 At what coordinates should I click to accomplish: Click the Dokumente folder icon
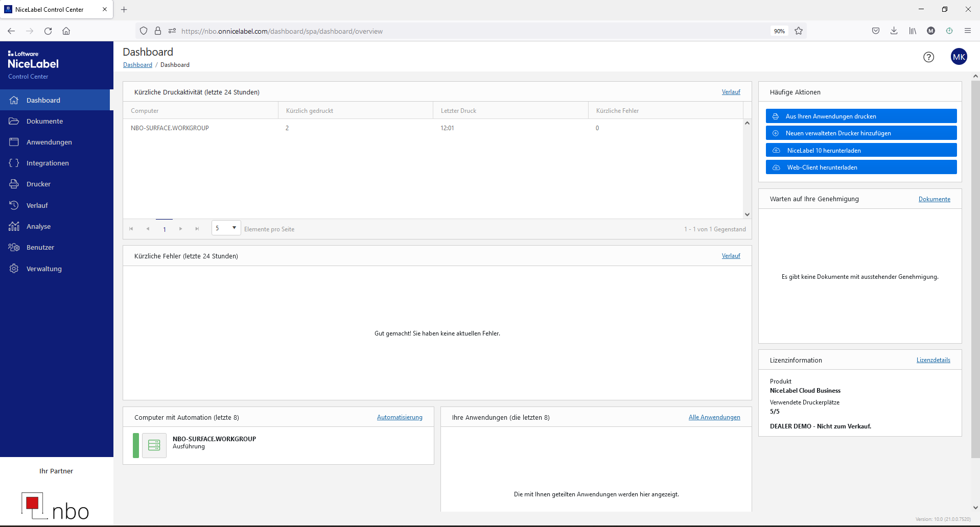(x=14, y=121)
